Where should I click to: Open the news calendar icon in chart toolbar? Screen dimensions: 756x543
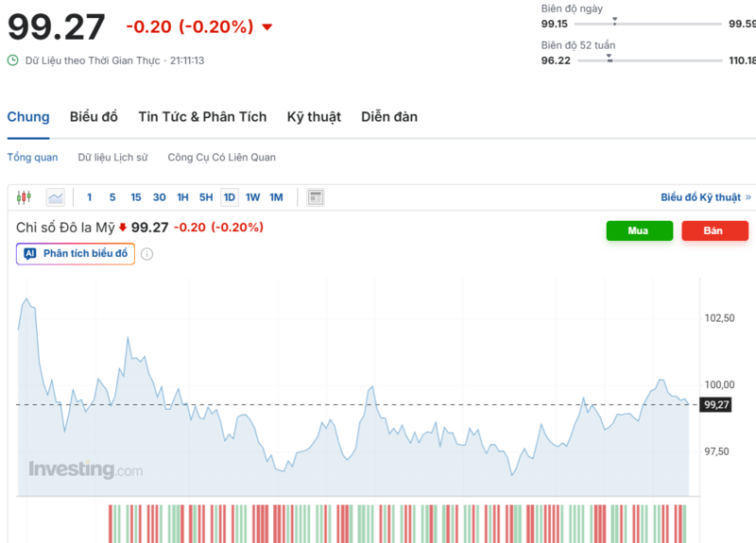(316, 197)
